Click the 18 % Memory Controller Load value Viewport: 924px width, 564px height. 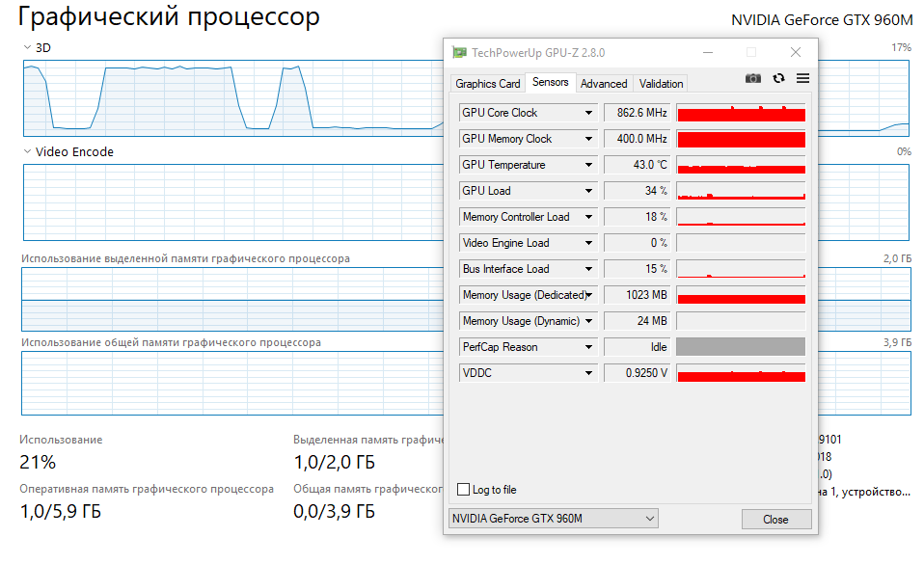click(x=637, y=217)
